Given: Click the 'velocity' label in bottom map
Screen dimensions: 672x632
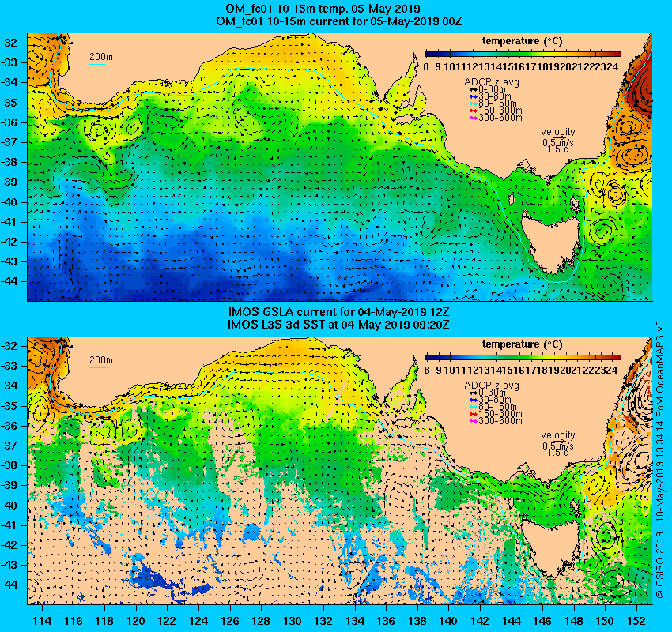Looking at the screenshot, I should point(557,435).
